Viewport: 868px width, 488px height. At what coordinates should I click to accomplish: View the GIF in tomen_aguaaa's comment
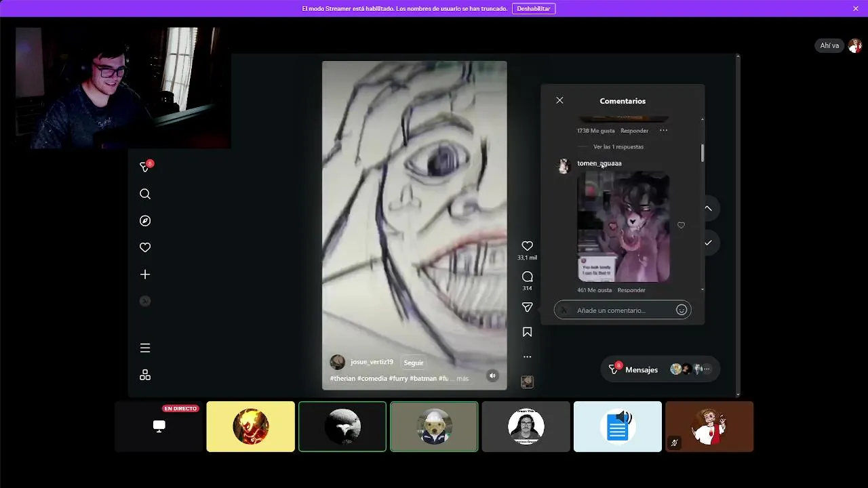[623, 226]
